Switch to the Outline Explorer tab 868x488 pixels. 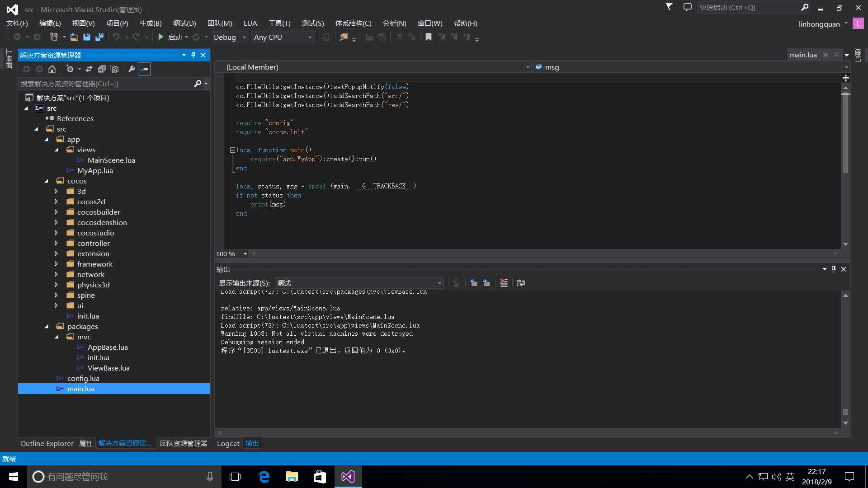click(47, 443)
